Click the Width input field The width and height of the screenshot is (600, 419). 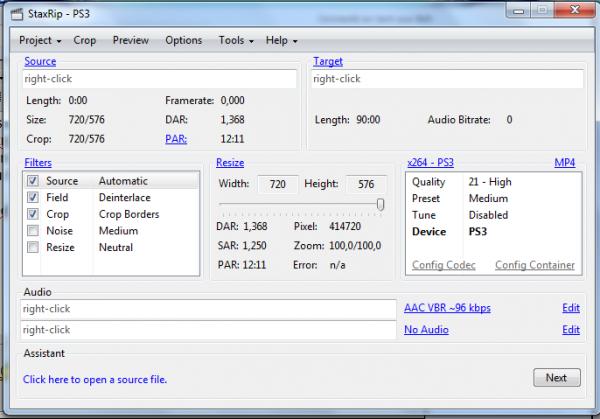click(277, 184)
